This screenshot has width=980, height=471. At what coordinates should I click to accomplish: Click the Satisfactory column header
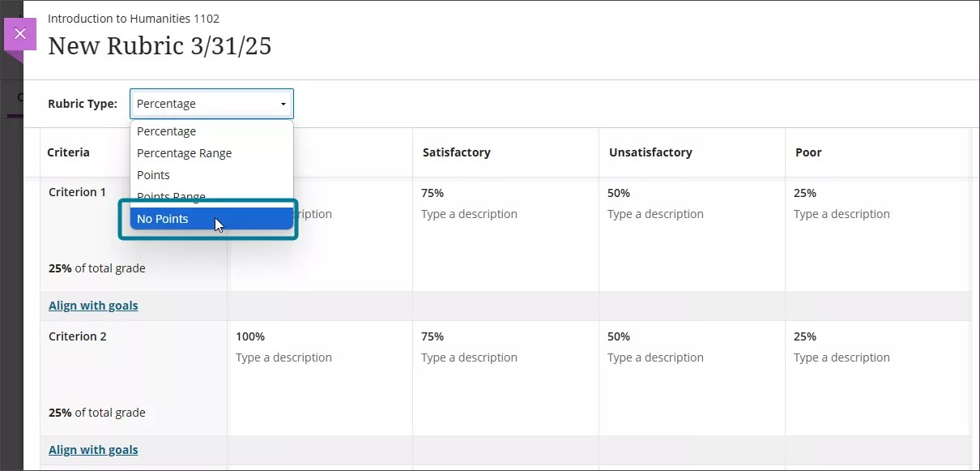(x=456, y=152)
